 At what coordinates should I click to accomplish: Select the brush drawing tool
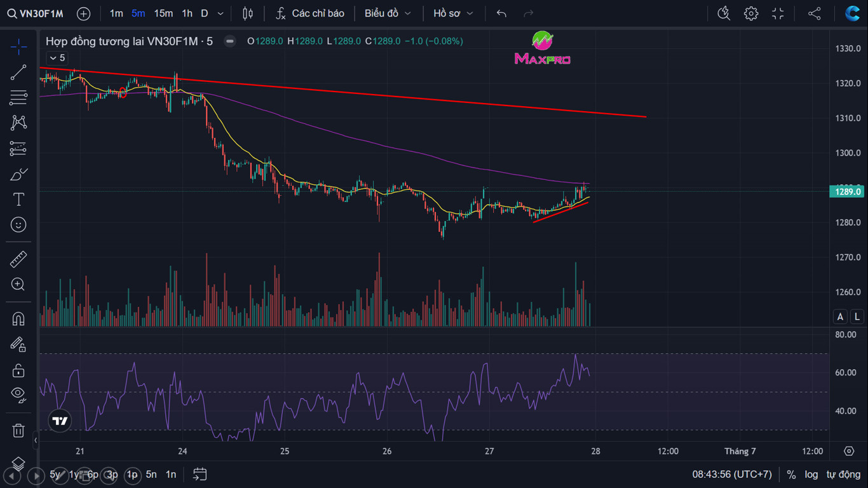[x=18, y=174]
